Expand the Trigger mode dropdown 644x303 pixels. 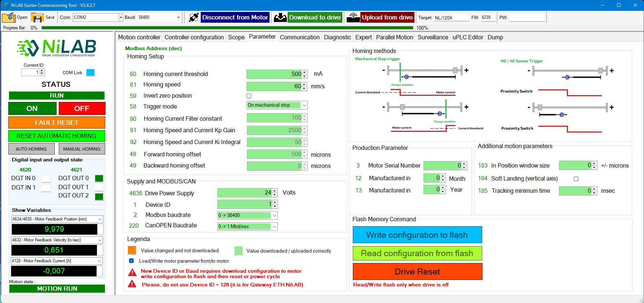pos(304,105)
